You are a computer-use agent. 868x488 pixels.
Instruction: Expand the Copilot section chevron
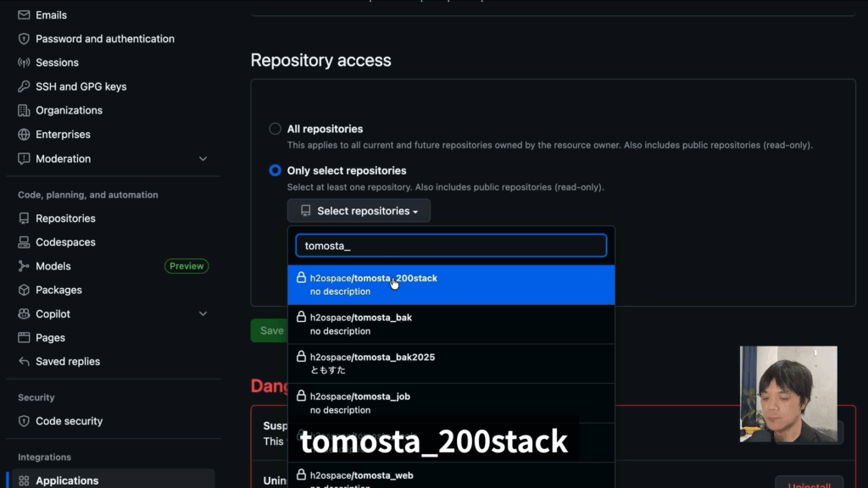[x=203, y=314]
